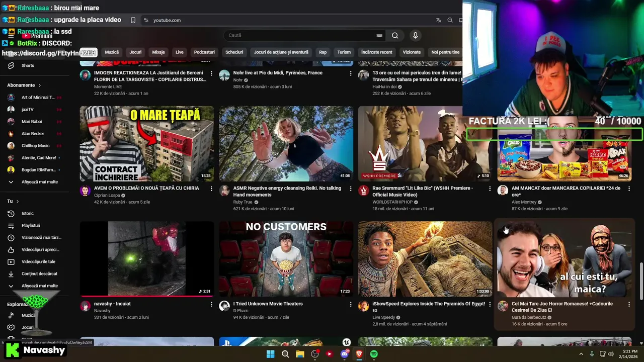Viewport: 644px width, 362px height.
Task: Expand the Abonamente section arrow
Action: point(40,85)
